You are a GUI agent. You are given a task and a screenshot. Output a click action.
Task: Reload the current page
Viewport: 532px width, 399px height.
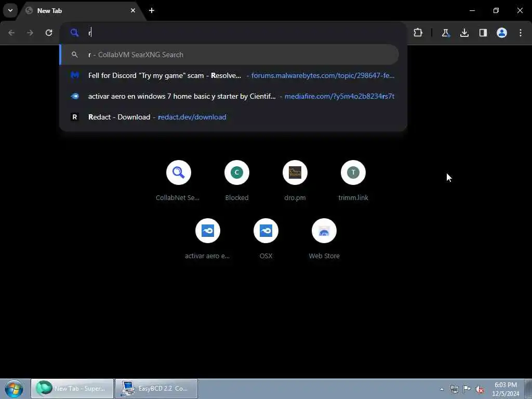(x=49, y=33)
